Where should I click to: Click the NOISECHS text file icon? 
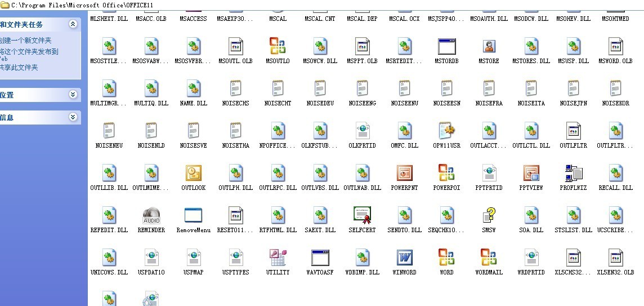pos(236,88)
